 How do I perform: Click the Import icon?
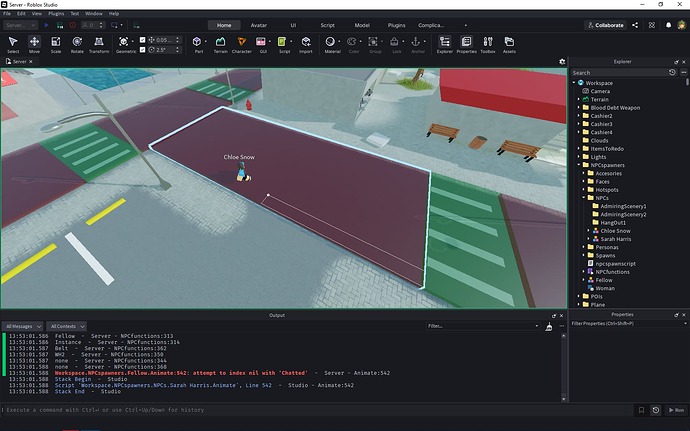(x=306, y=44)
